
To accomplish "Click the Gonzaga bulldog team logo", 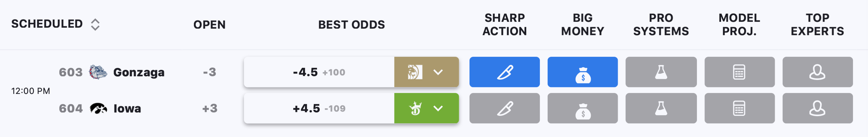I will click(x=98, y=72).
